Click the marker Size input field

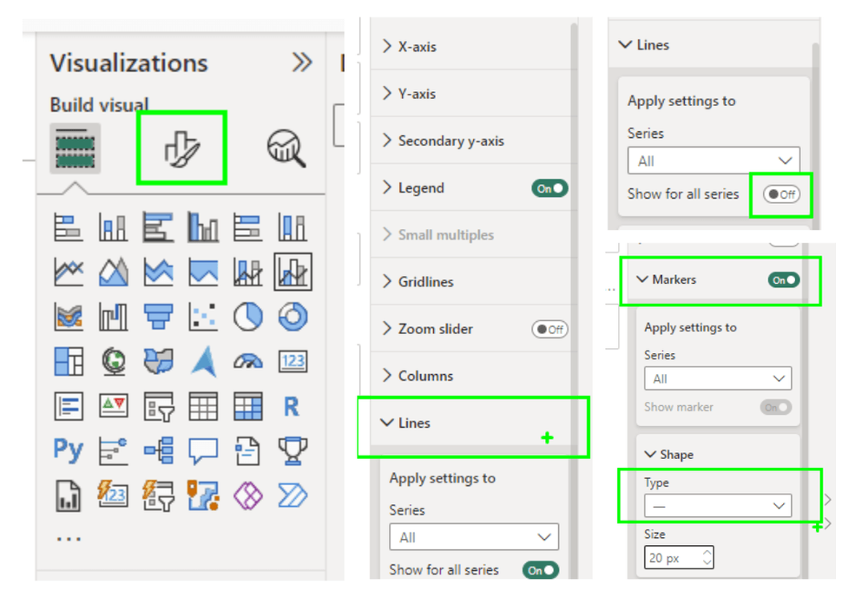point(672,558)
